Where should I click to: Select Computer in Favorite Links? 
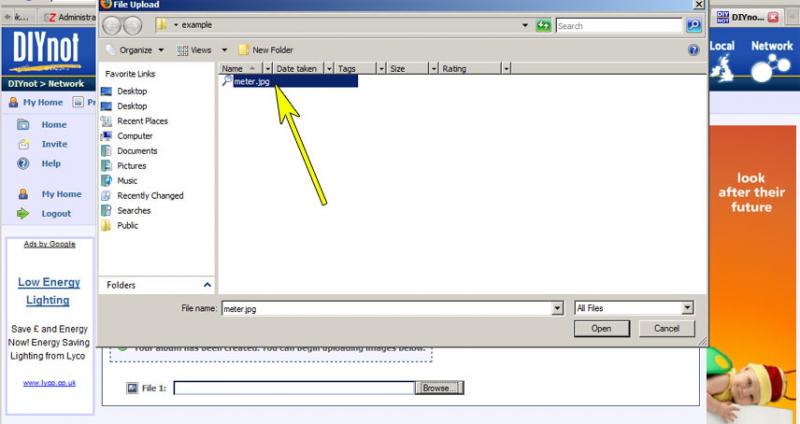pos(135,136)
